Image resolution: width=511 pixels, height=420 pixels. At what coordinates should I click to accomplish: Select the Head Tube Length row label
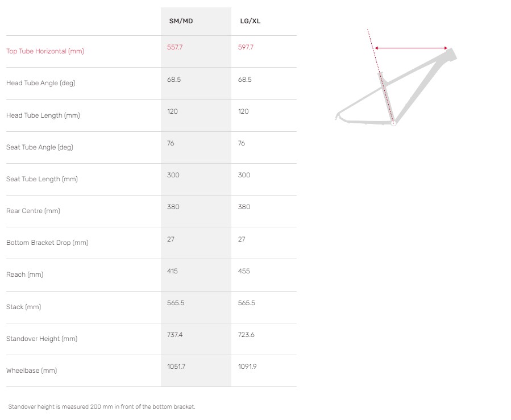tap(43, 115)
